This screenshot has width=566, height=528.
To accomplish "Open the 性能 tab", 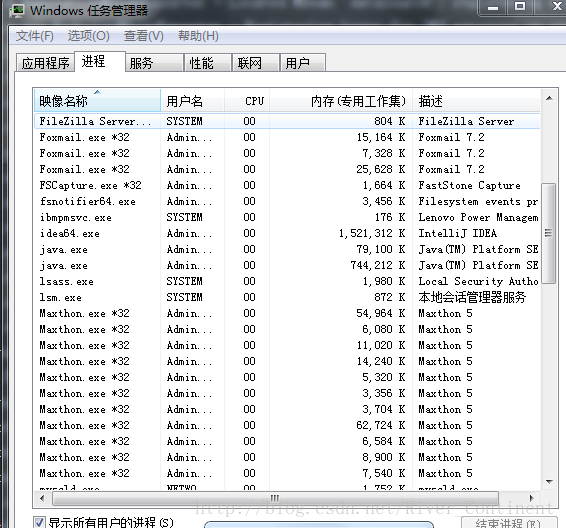I will click(x=208, y=63).
